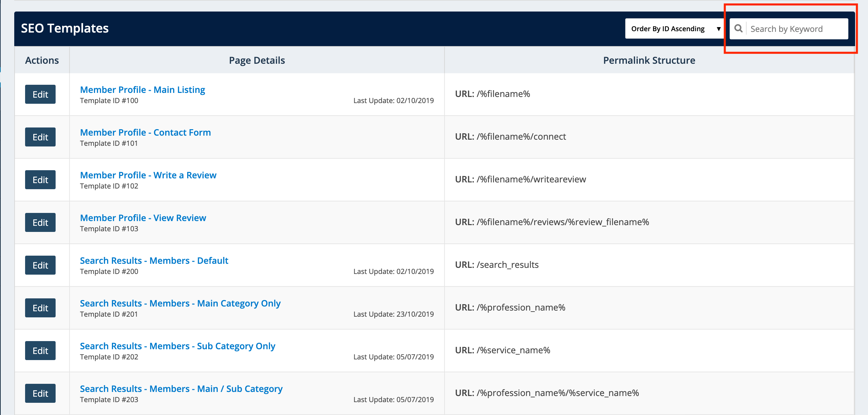The image size is (868, 415).
Task: Edit the Member Profile Main Listing template
Action: (40, 94)
